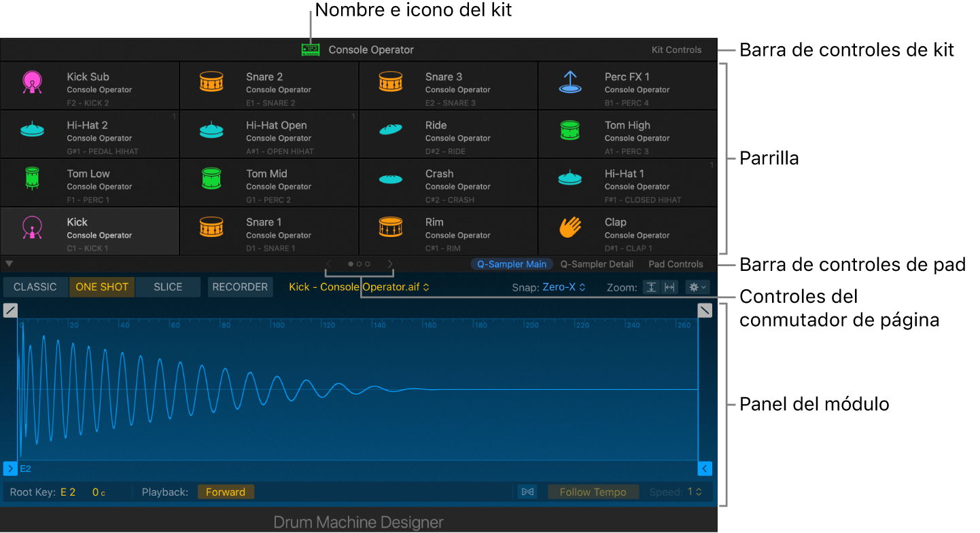This screenshot has height=533, width=980.
Task: Click the Kick Sub pad drum icon
Action: tap(32, 82)
